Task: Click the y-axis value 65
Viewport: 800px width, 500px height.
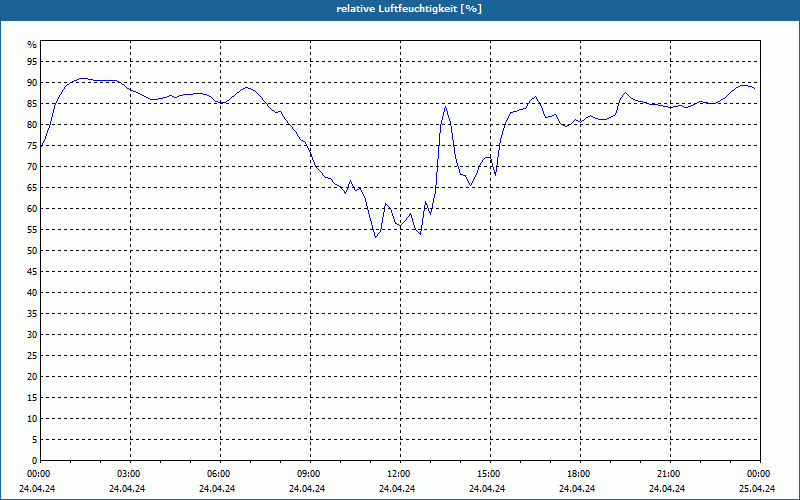Action: click(x=32, y=188)
